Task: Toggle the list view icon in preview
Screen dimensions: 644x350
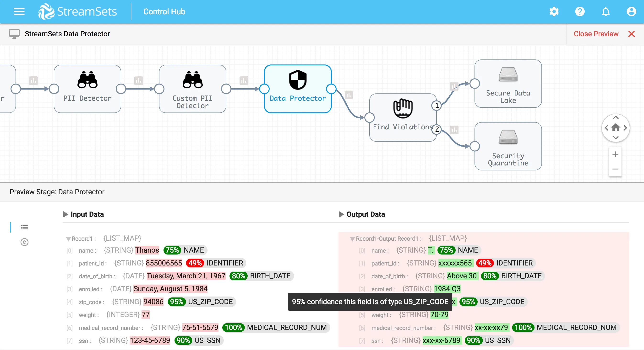Action: 24,227
